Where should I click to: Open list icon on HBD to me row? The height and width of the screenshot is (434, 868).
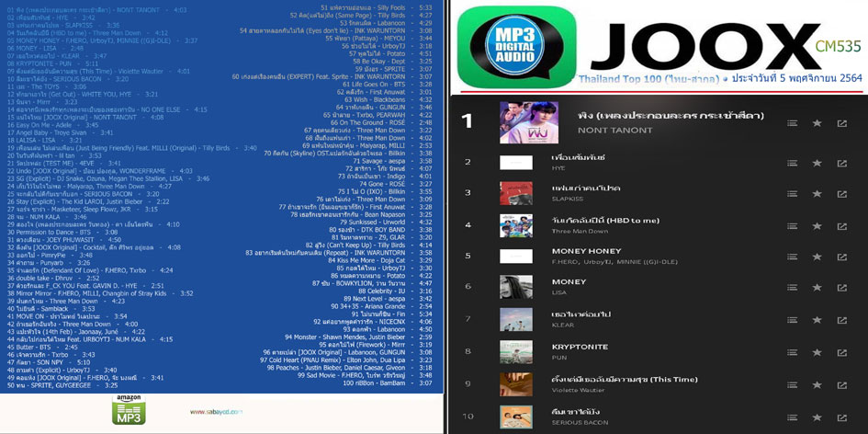pyautogui.click(x=792, y=225)
